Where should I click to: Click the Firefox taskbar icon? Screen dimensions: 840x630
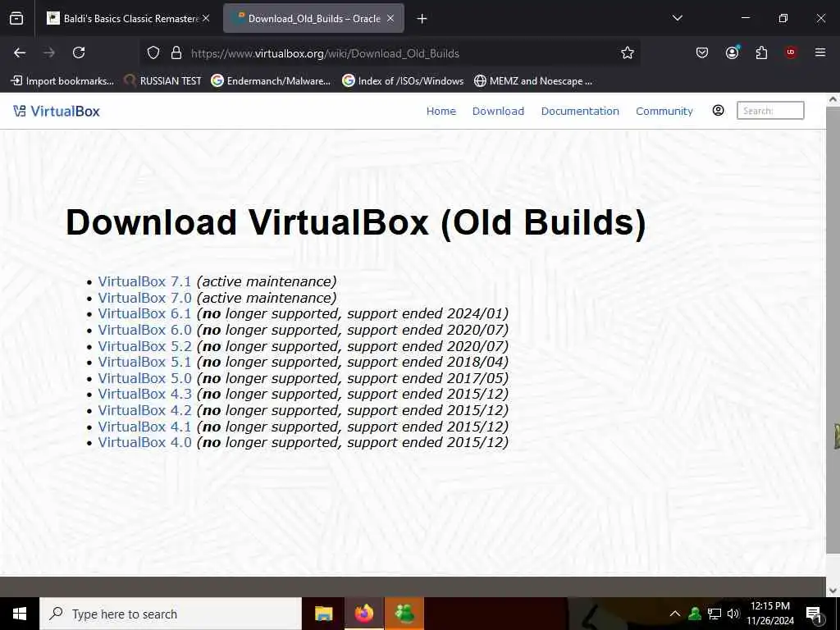tap(363, 614)
